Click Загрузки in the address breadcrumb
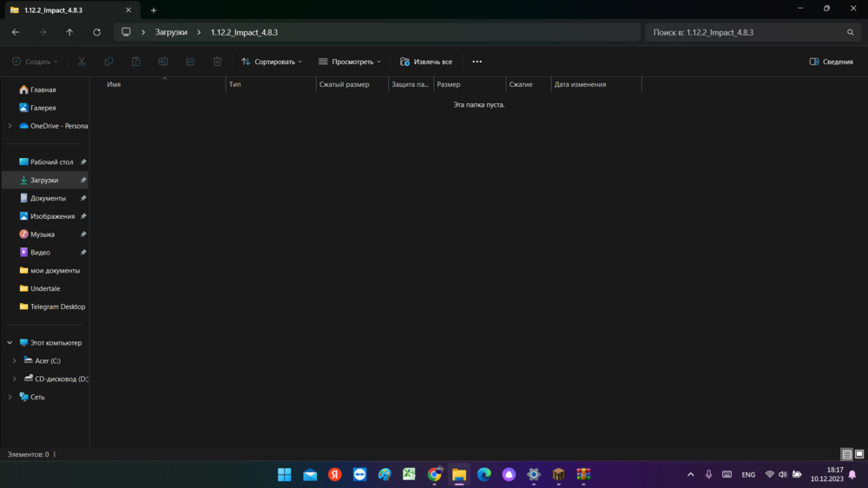This screenshot has width=868, height=488. [x=171, y=32]
